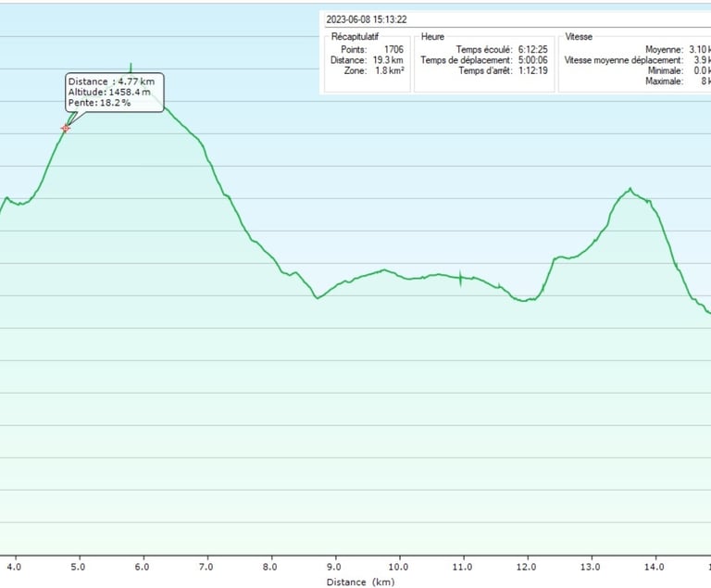This screenshot has height=588, width=711.
Task: Click the Temps d'arrêt value 1:12:19
Action: (533, 70)
